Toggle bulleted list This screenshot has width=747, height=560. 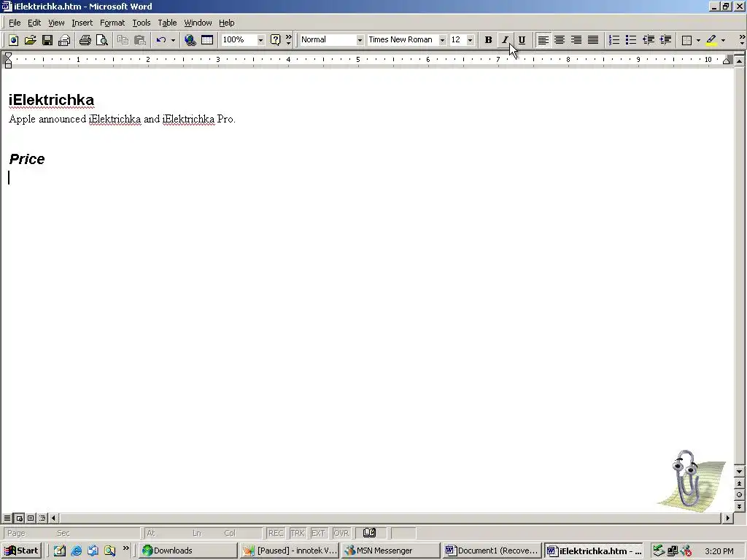point(631,40)
